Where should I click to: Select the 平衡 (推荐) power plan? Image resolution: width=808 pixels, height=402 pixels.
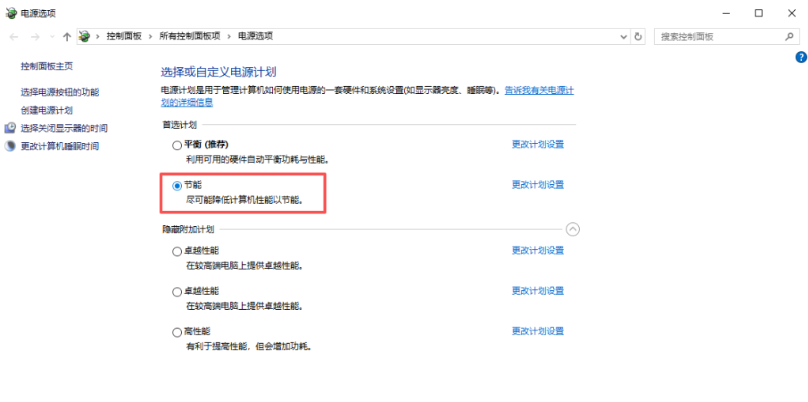(x=177, y=145)
